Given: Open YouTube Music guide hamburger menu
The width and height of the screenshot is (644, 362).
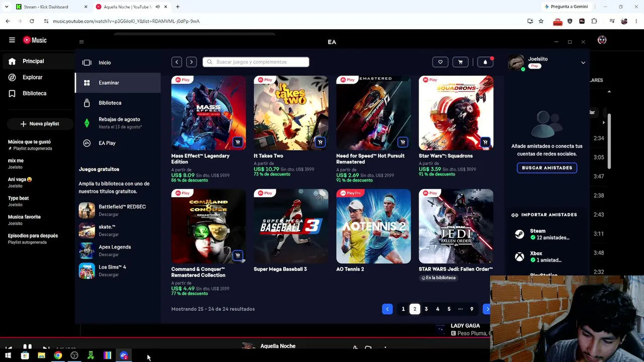Looking at the screenshot, I should [x=12, y=40].
